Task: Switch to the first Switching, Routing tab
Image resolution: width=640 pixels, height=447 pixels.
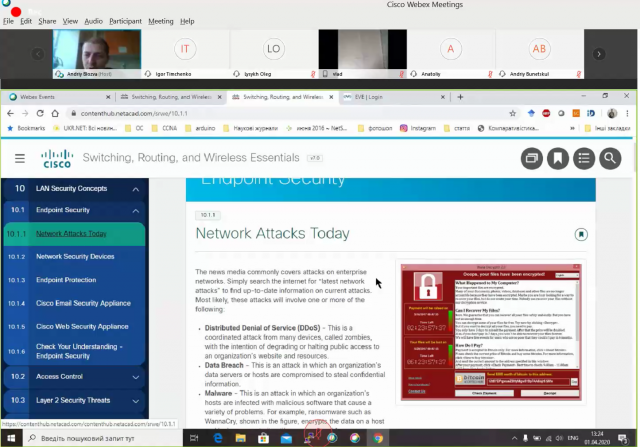Action: (x=169, y=97)
